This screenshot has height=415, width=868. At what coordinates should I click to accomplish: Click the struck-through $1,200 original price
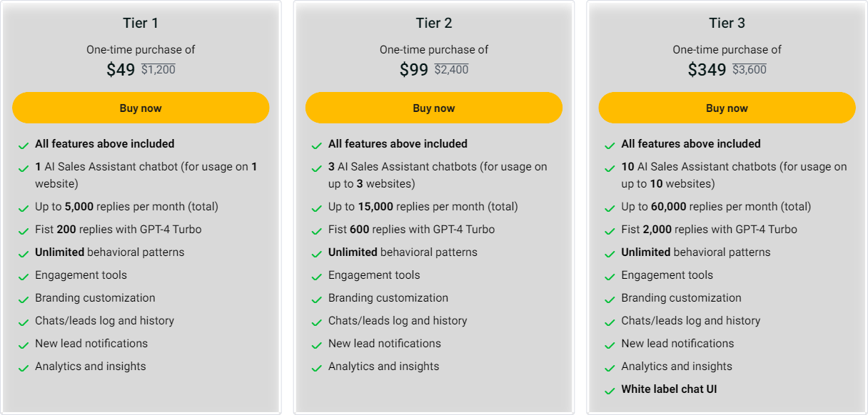pyautogui.click(x=158, y=70)
